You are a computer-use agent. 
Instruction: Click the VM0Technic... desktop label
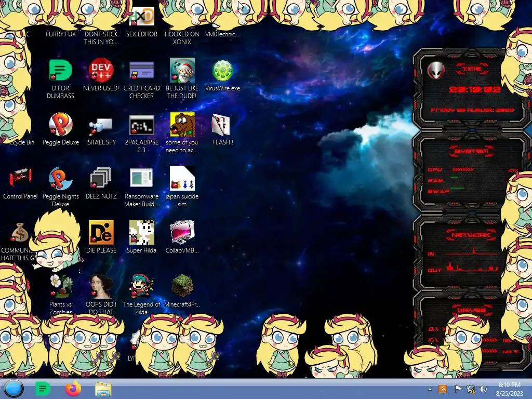click(222, 34)
